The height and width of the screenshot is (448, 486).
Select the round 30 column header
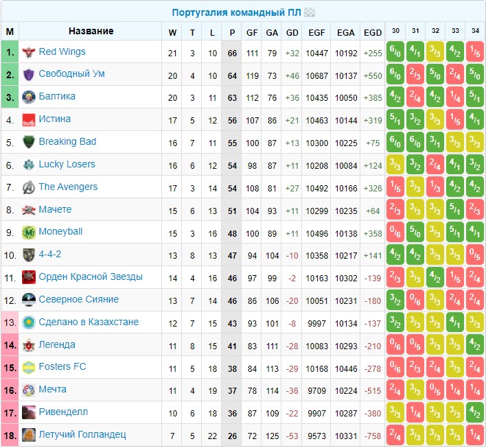[x=395, y=31]
